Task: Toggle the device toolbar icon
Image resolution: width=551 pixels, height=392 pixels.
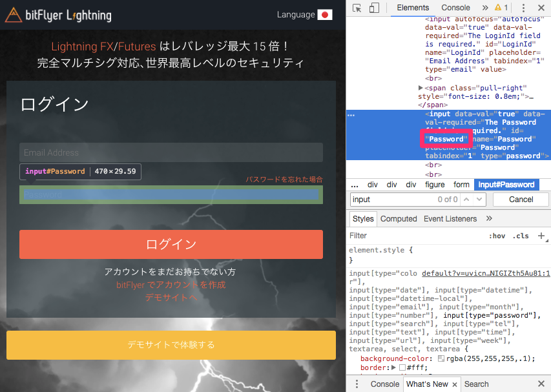Action: click(374, 8)
